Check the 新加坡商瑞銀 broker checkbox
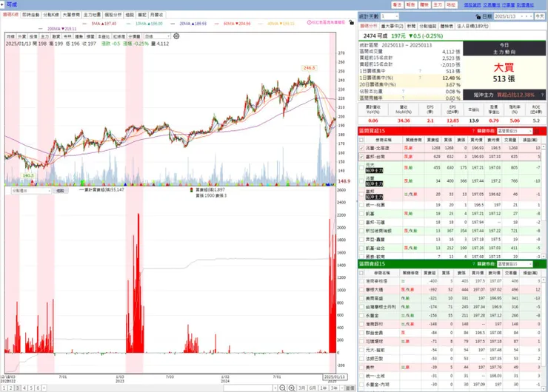Screen dimensions: 548x392 361,231
